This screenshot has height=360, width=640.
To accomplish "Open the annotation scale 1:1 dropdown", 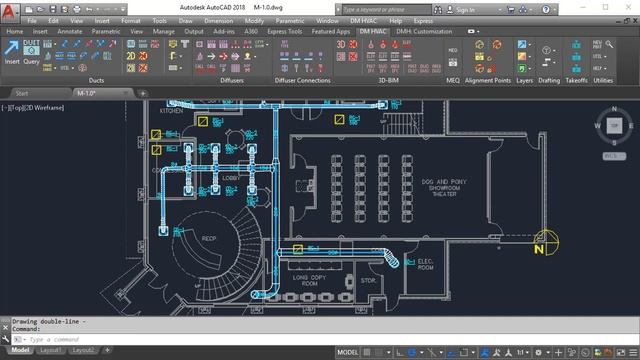I will pos(522,352).
